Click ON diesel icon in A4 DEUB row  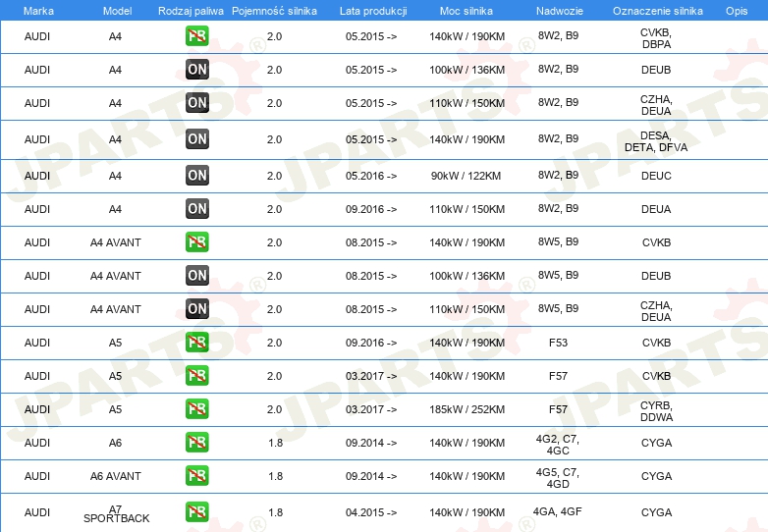point(196,69)
